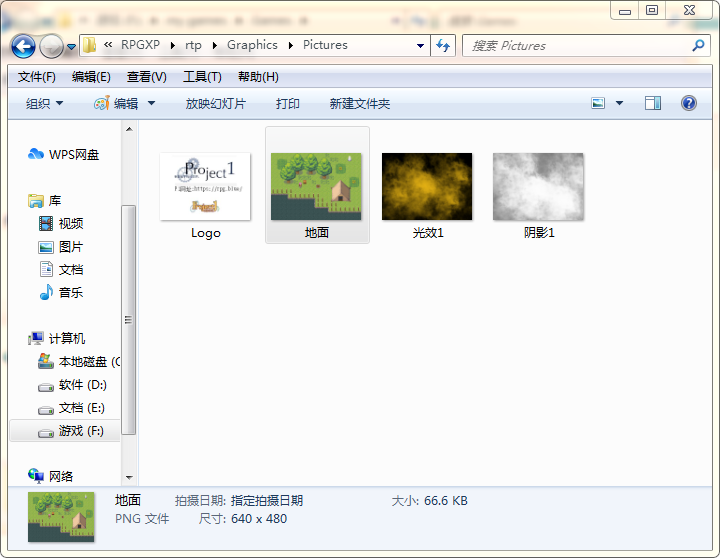Click the Logo file name
The width and height of the screenshot is (720, 558).
206,233
